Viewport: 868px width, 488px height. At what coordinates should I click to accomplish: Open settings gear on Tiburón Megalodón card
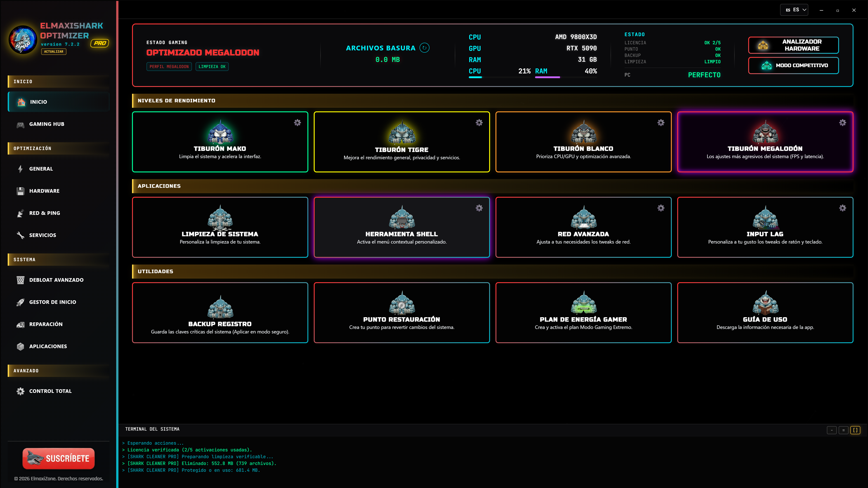pyautogui.click(x=842, y=123)
